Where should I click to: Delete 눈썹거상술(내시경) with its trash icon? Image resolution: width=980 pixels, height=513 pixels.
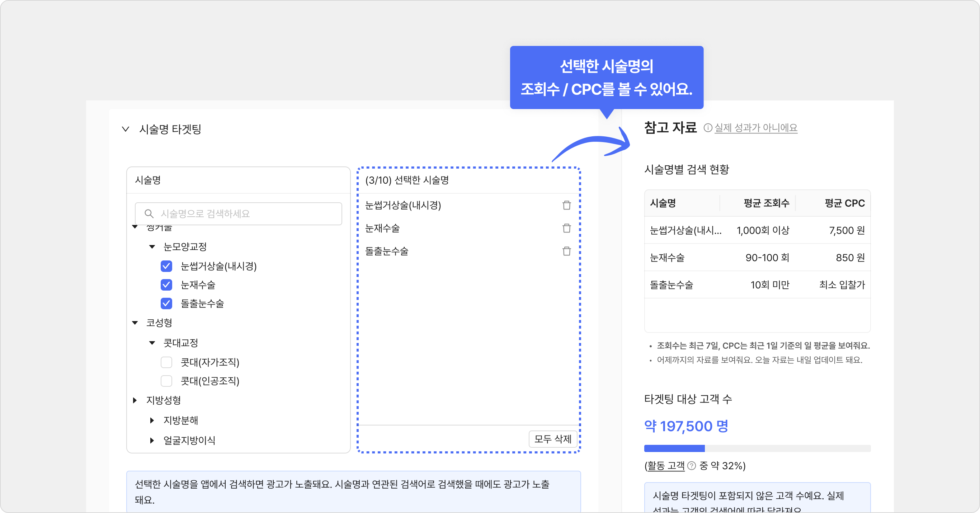(566, 206)
